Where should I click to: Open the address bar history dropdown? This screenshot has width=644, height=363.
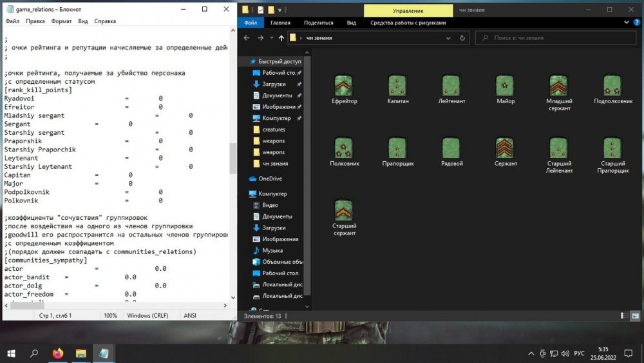pos(450,38)
